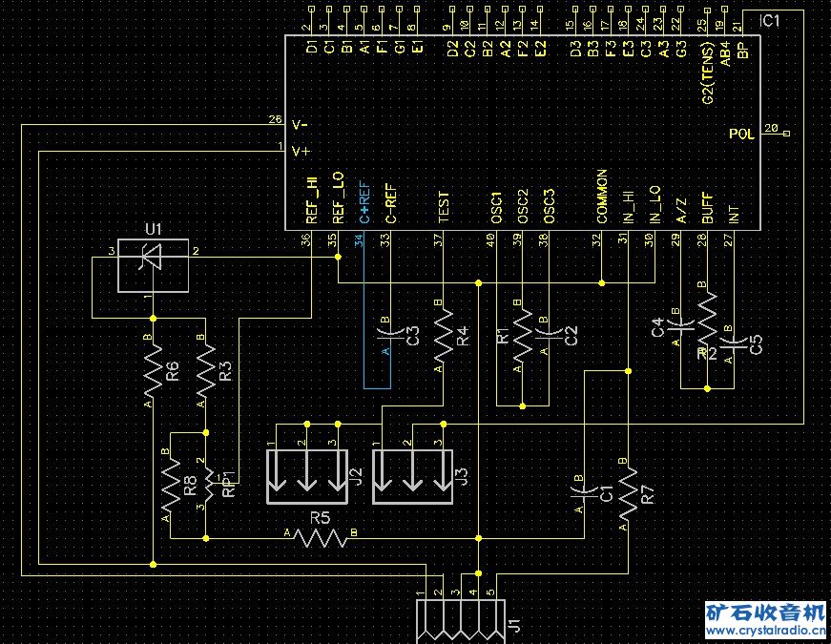831x644 pixels.
Task: Click the J1 label text
Action: tap(514, 625)
